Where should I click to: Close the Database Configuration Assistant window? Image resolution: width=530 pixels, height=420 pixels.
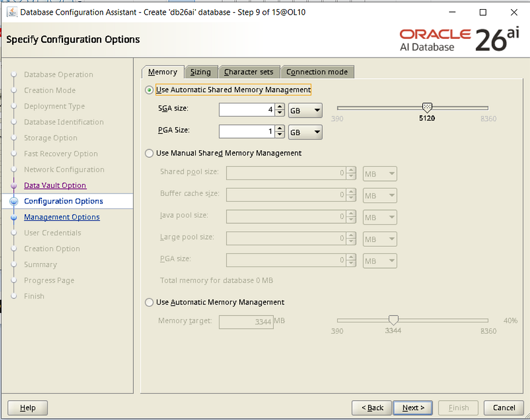coord(514,13)
